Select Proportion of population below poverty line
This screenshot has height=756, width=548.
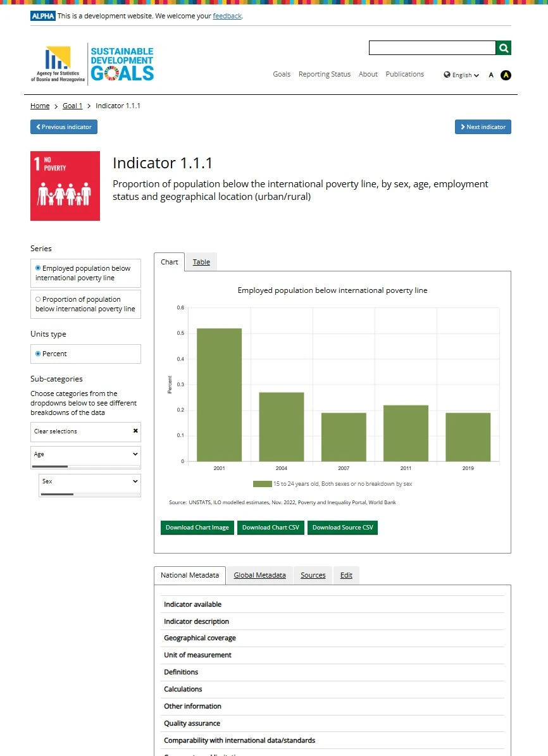[x=38, y=299]
